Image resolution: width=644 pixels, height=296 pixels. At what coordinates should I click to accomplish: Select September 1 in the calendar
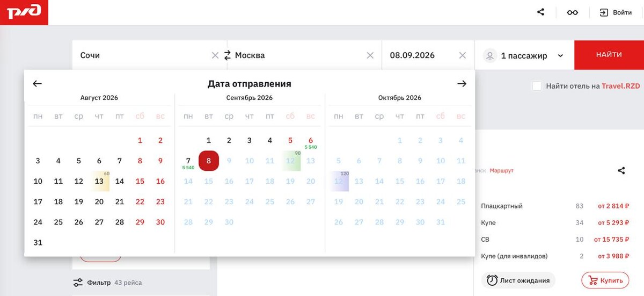pyautogui.click(x=209, y=140)
